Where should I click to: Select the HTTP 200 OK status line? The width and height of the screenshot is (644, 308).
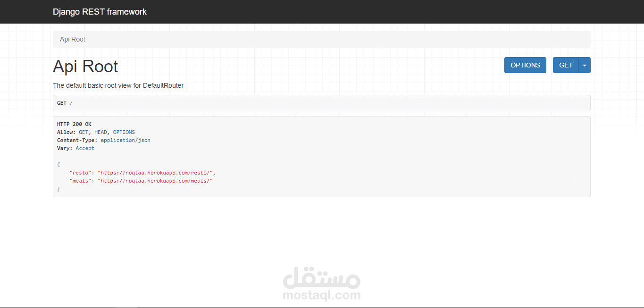click(x=74, y=124)
